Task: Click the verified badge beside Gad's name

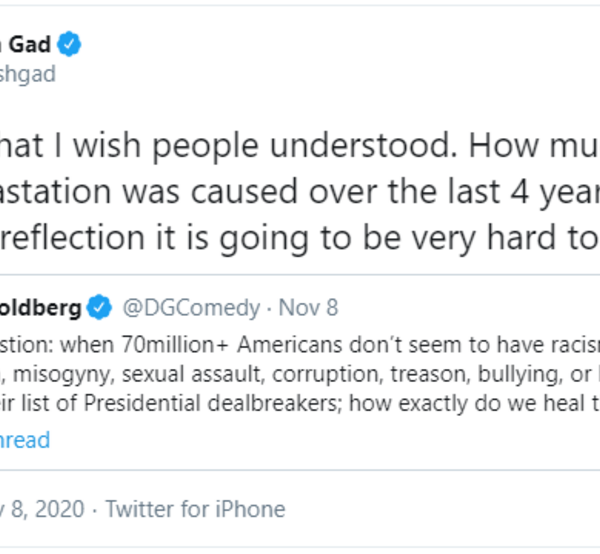Action: 69,45
